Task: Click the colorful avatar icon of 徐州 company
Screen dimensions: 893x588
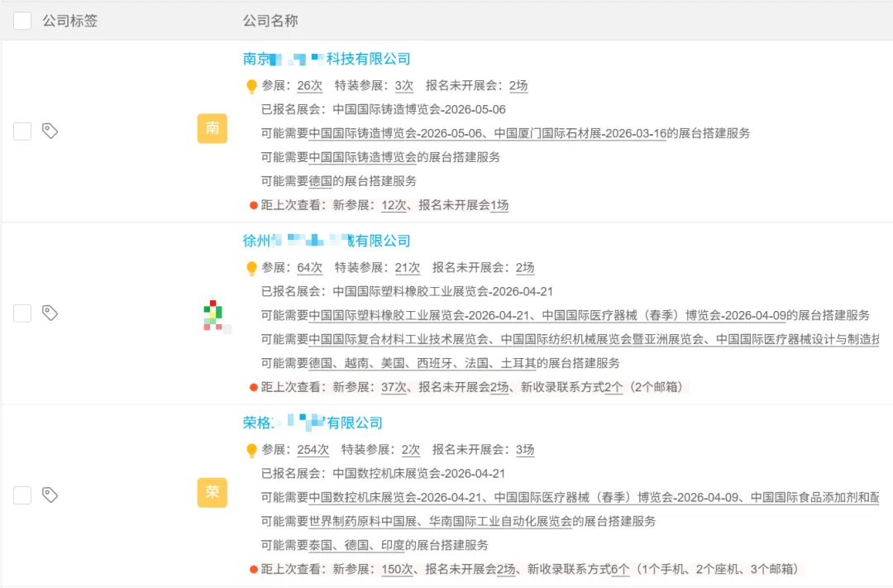Action: pos(212,313)
